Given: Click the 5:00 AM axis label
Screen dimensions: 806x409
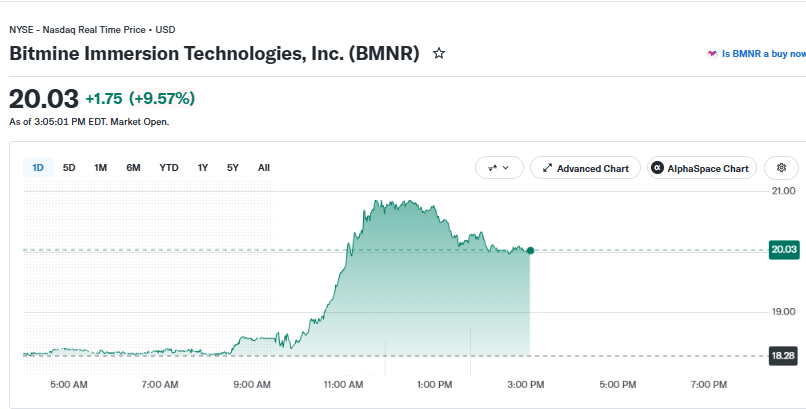Looking at the screenshot, I should [69, 384].
